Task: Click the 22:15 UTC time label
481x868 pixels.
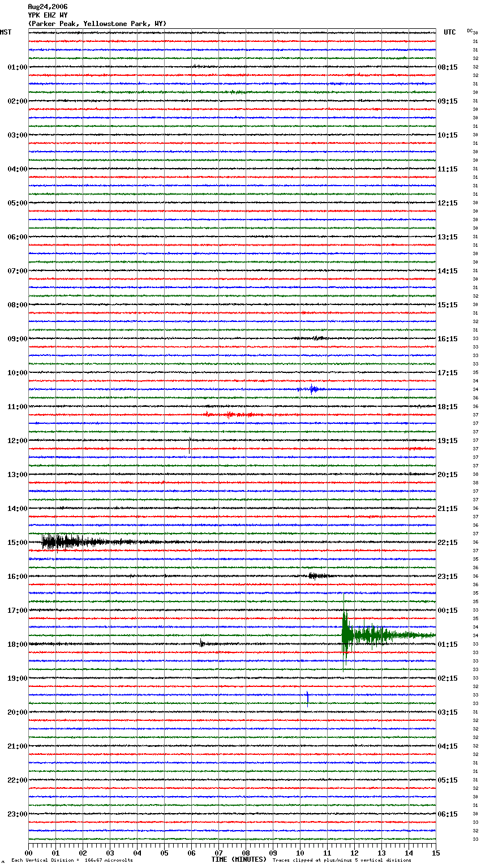Action: click(x=448, y=543)
